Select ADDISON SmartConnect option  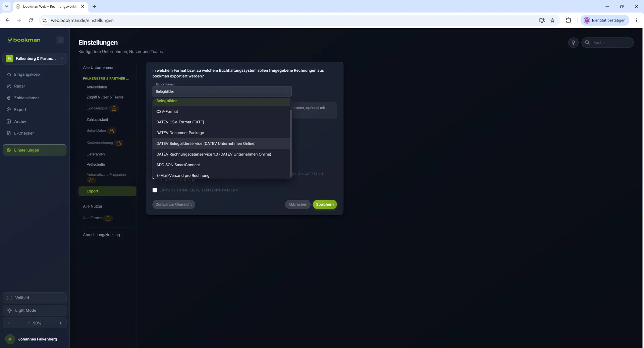pyautogui.click(x=221, y=165)
